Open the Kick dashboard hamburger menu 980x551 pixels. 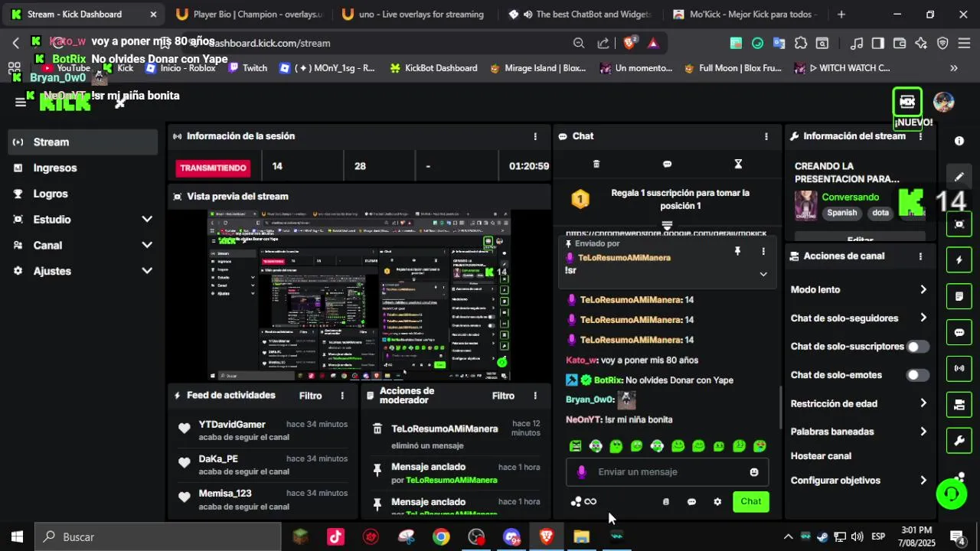(20, 102)
